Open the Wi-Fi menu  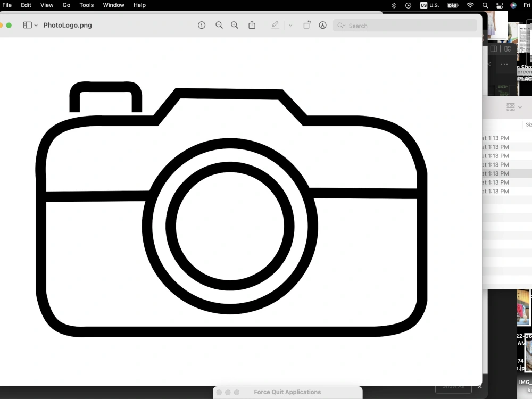click(470, 5)
